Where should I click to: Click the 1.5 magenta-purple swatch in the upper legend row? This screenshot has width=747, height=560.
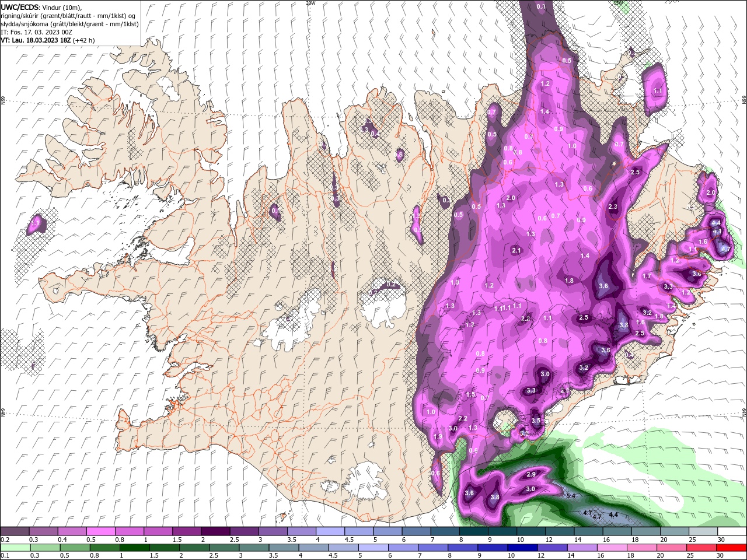(187, 531)
